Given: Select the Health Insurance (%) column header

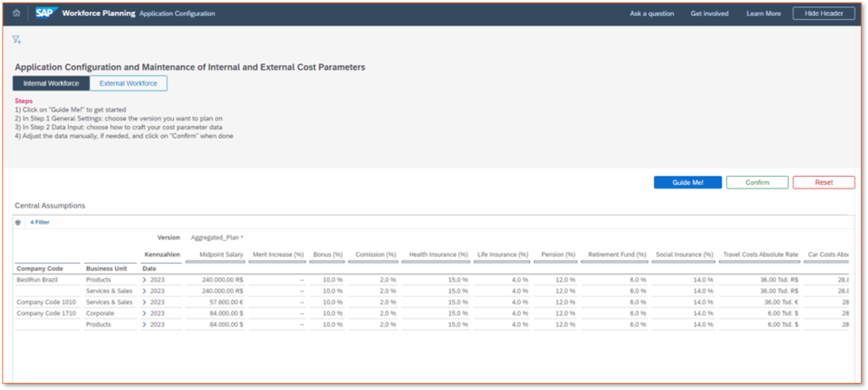Looking at the screenshot, I should pyautogui.click(x=438, y=254).
